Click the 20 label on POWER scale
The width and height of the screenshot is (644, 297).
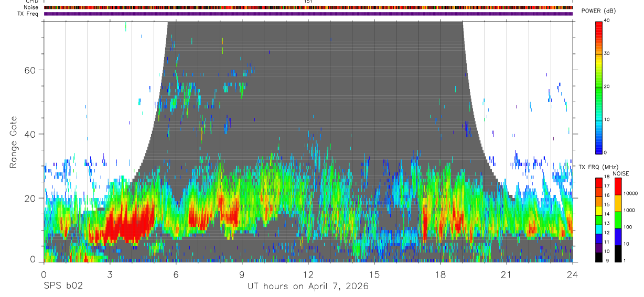606,86
